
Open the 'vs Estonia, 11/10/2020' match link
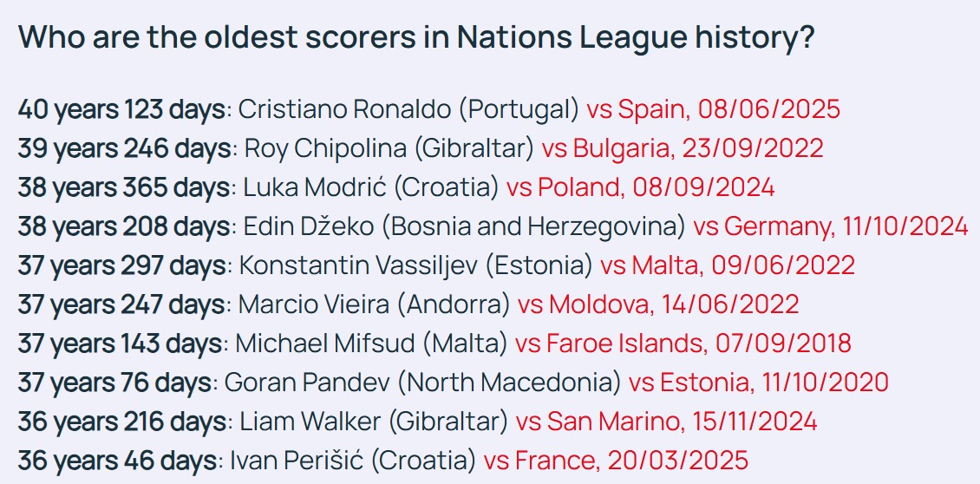pyautogui.click(x=758, y=383)
